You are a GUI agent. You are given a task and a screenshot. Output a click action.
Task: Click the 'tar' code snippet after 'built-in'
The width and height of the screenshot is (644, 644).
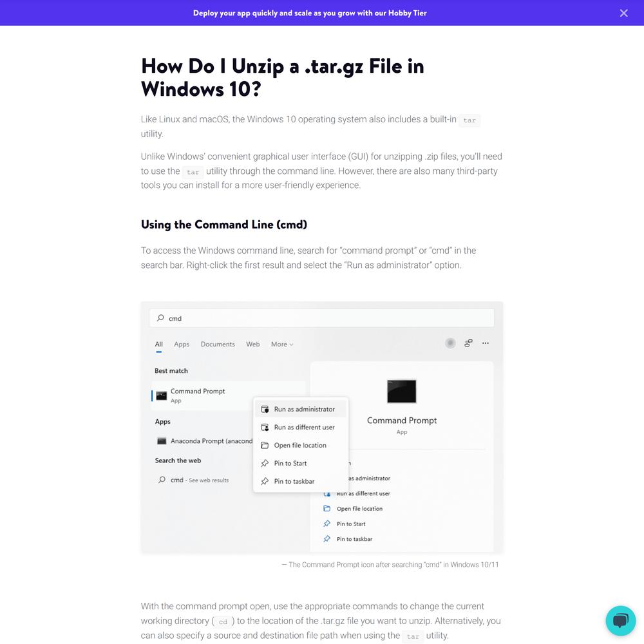469,120
